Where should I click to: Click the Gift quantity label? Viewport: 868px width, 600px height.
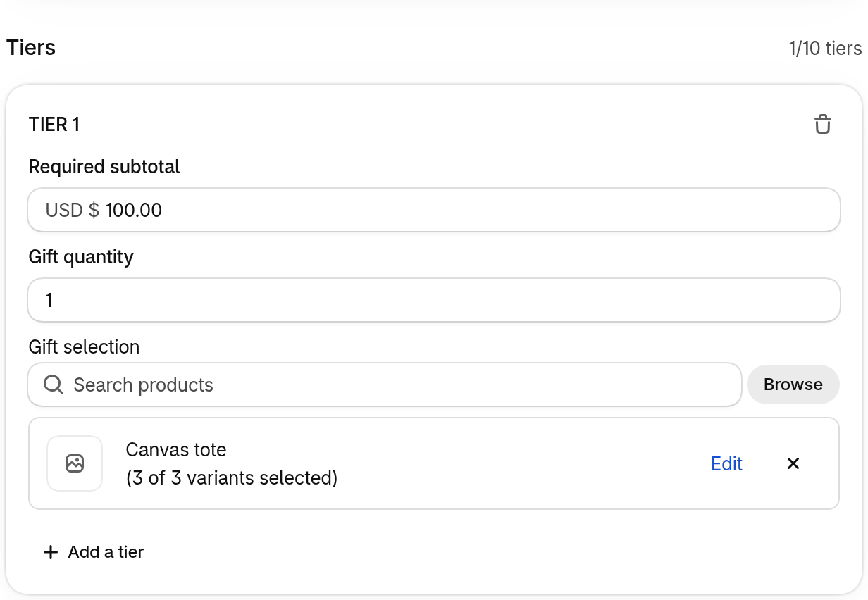point(81,257)
